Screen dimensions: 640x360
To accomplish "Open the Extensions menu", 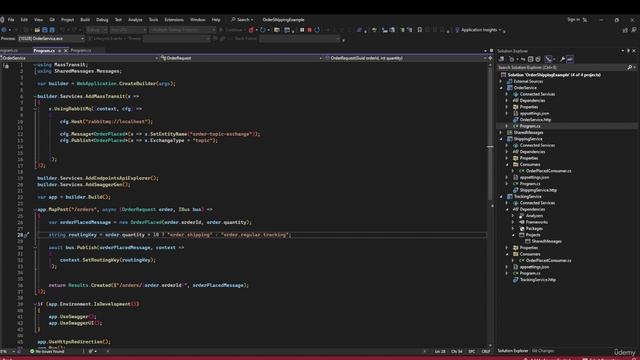I will (174, 20).
